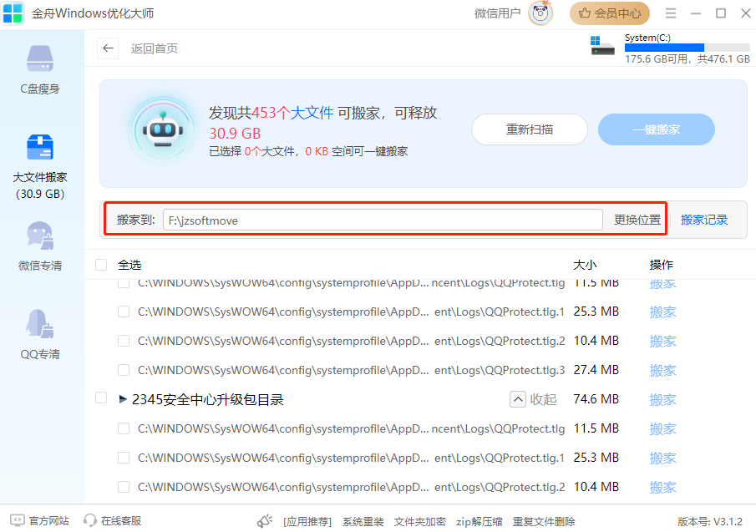Click 搬家 for the last 25.3 MB row
The image size is (756, 532).
click(662, 458)
